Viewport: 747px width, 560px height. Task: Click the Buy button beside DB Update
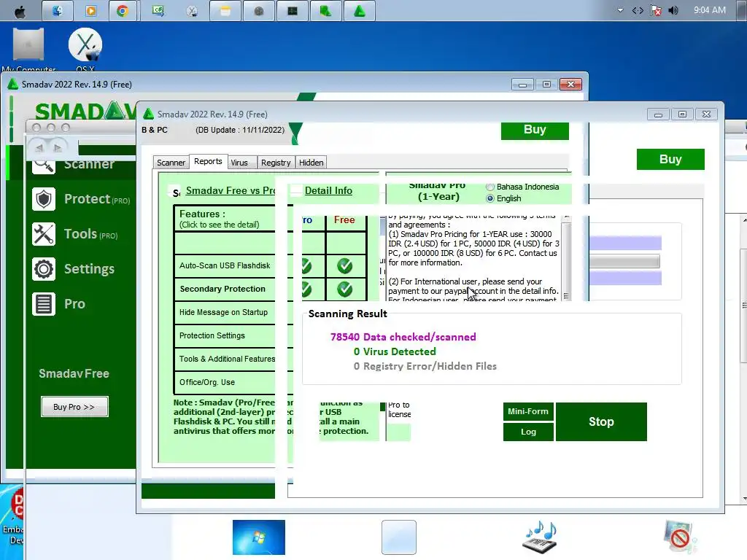point(535,130)
